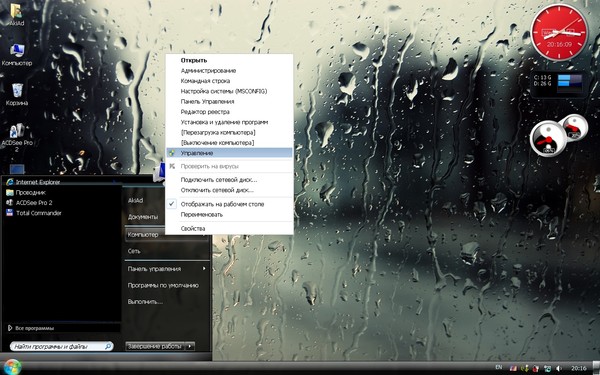
Task: Click the large CPU meter dial gadget
Action: (x=548, y=139)
